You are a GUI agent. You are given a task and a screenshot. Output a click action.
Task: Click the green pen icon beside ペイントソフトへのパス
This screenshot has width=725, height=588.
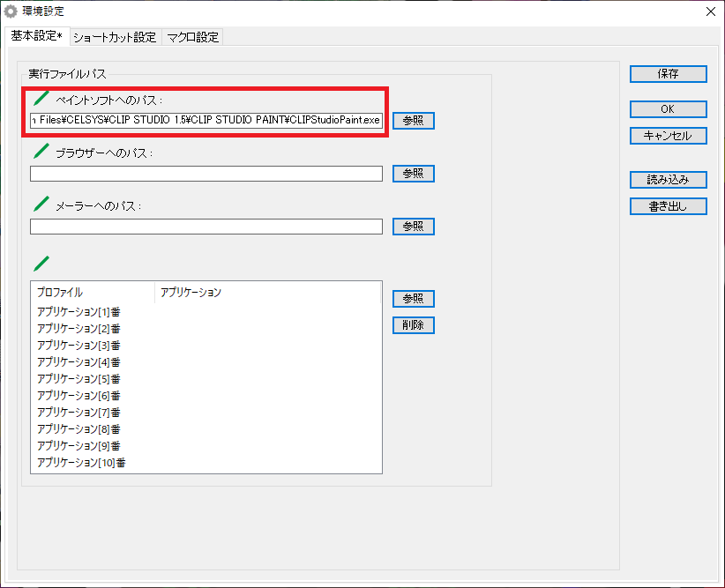click(41, 99)
